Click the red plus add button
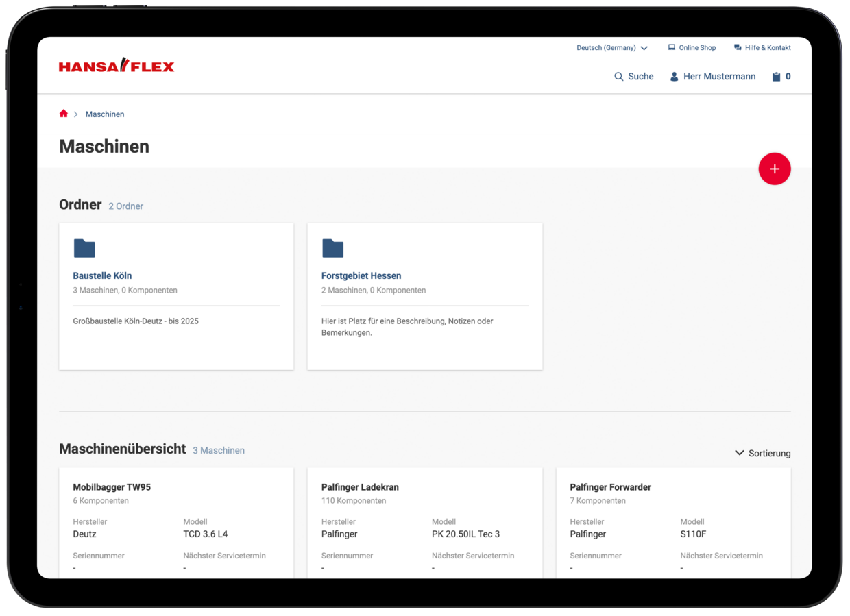Viewport: 850px width, 616px height. (775, 169)
